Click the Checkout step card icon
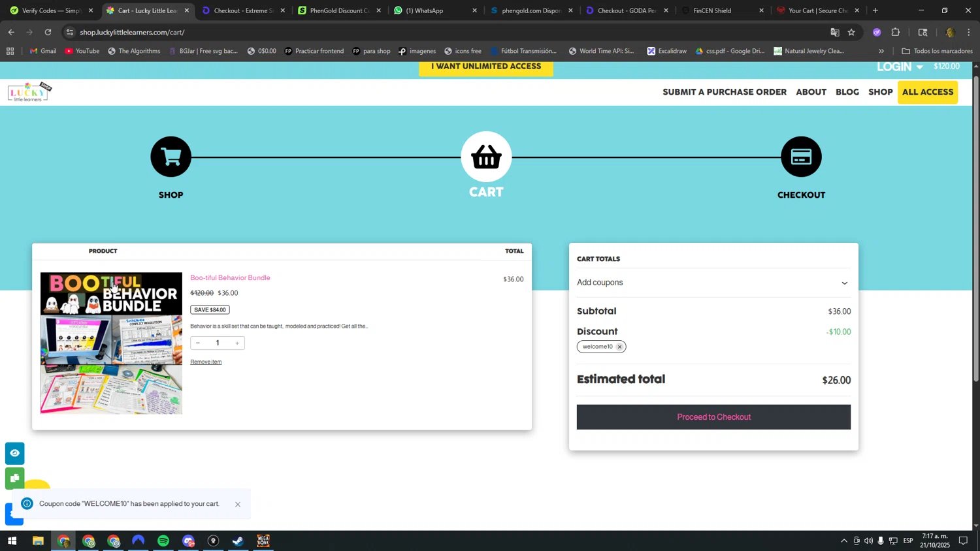The image size is (980, 551). tap(801, 157)
